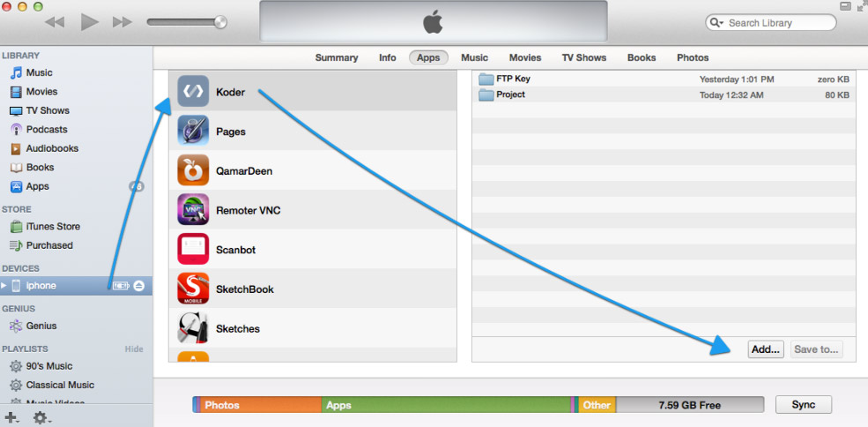
Task: Switch to the Movies tab
Action: (525, 57)
